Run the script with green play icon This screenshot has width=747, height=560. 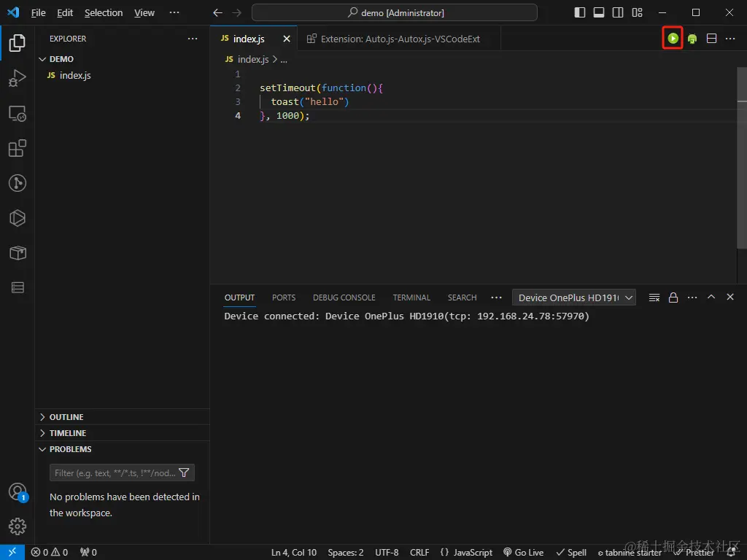pos(673,39)
